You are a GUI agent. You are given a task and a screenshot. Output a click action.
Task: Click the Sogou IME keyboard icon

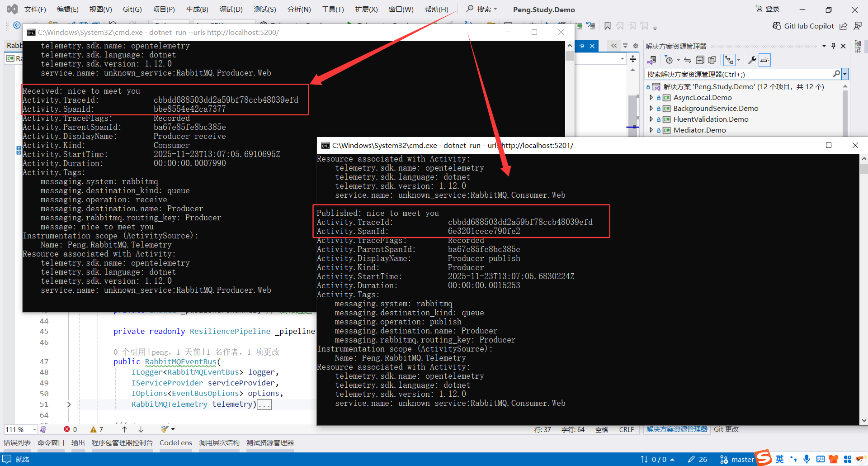tap(821, 459)
